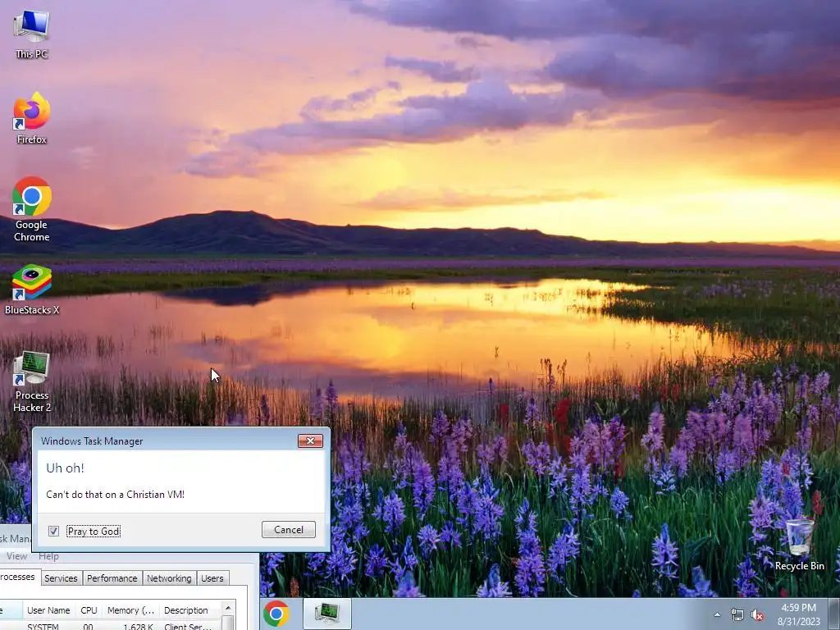Open the Google Chrome desktop shortcut

coord(32,210)
